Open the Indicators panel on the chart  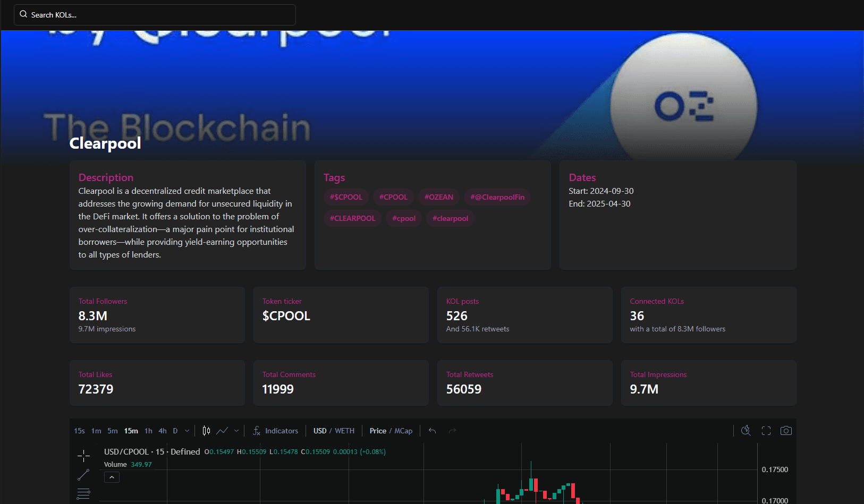(x=281, y=431)
